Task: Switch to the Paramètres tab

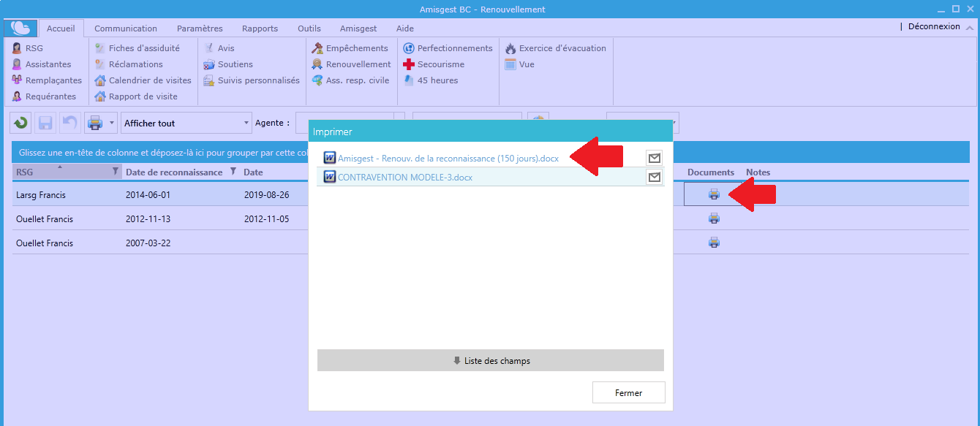Action: point(200,28)
